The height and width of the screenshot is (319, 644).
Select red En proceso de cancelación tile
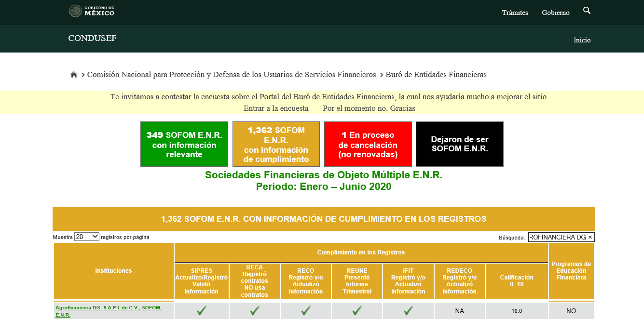tap(368, 144)
